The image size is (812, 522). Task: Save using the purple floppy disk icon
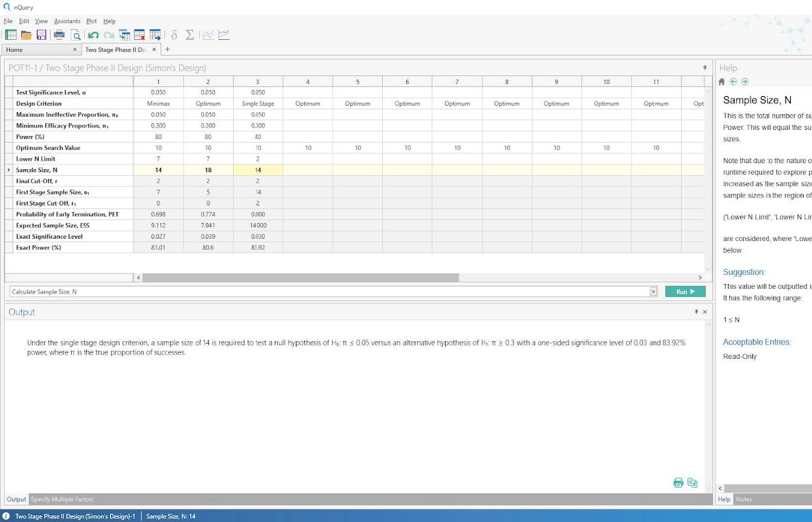[42, 35]
